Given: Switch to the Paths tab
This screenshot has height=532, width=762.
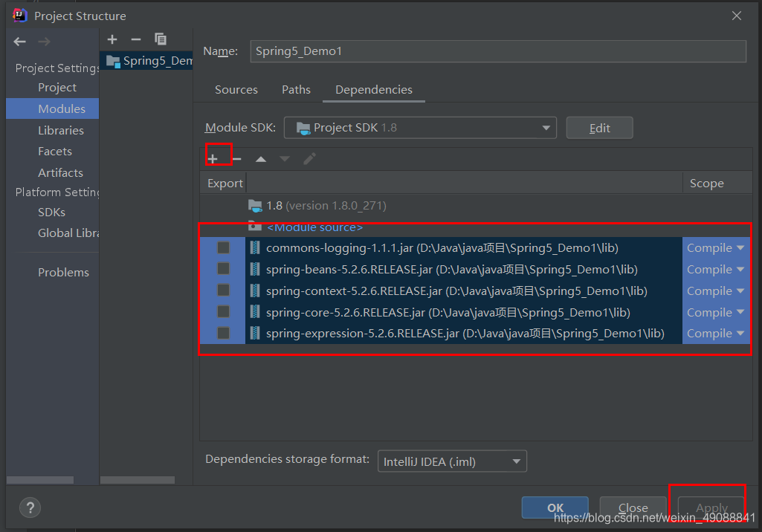Looking at the screenshot, I should [x=296, y=90].
